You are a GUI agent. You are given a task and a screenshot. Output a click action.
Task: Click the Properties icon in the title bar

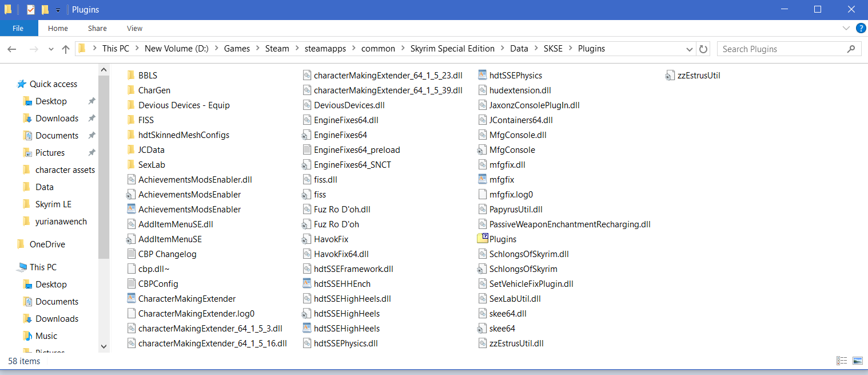click(31, 10)
